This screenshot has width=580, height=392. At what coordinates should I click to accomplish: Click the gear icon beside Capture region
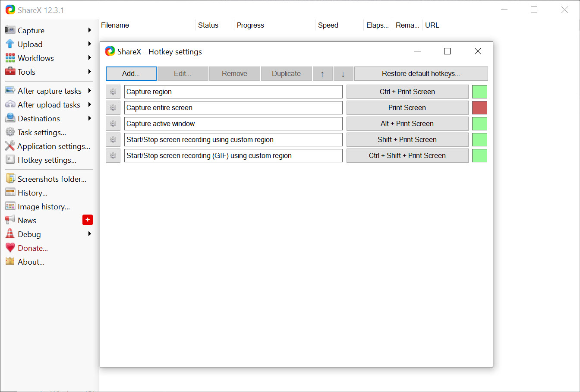(x=113, y=92)
